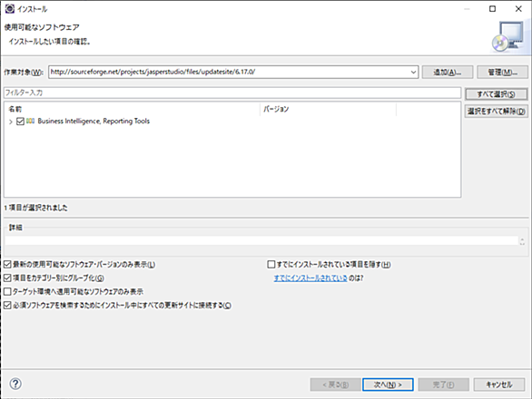The image size is (532, 399).
Task: Uncheck Business Intelligence, Reporting Tools checkbox
Action: [20, 121]
